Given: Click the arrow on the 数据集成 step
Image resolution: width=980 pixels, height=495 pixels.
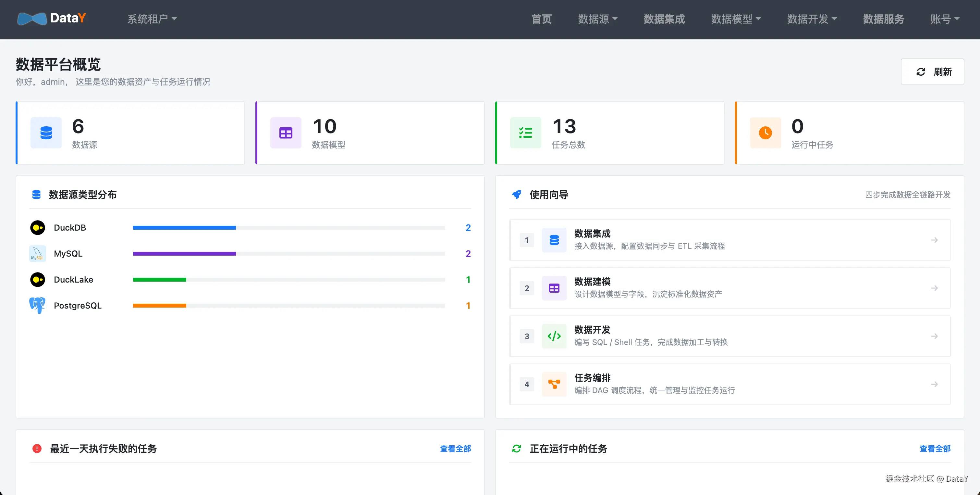Looking at the screenshot, I should [x=934, y=240].
